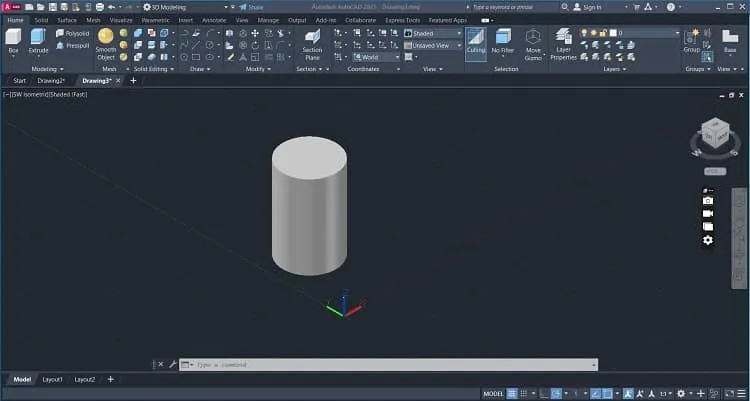Click the camera icon in navigation bar
This screenshot has width=750, height=401.
click(708, 201)
